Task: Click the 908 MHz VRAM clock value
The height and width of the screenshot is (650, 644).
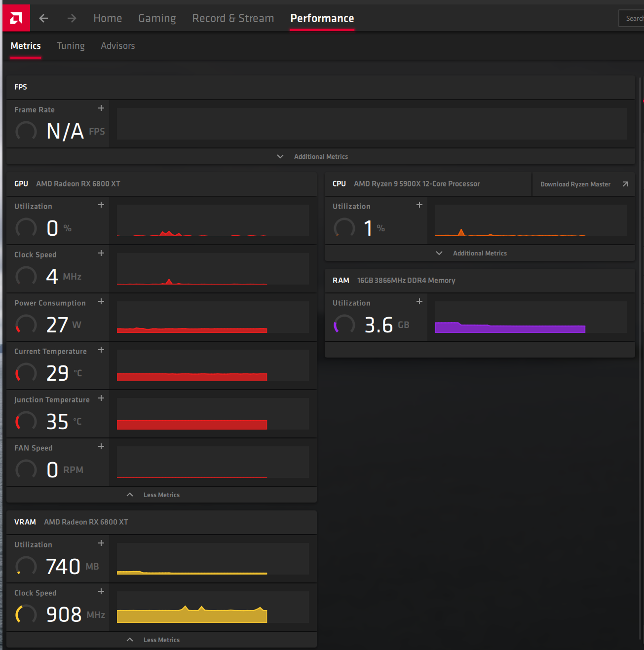Action: pos(76,614)
